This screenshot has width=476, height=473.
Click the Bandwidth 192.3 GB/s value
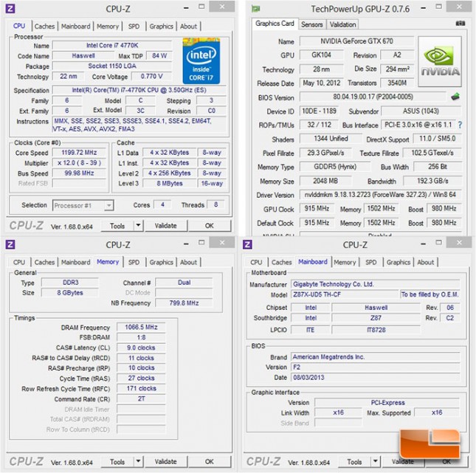432,181
